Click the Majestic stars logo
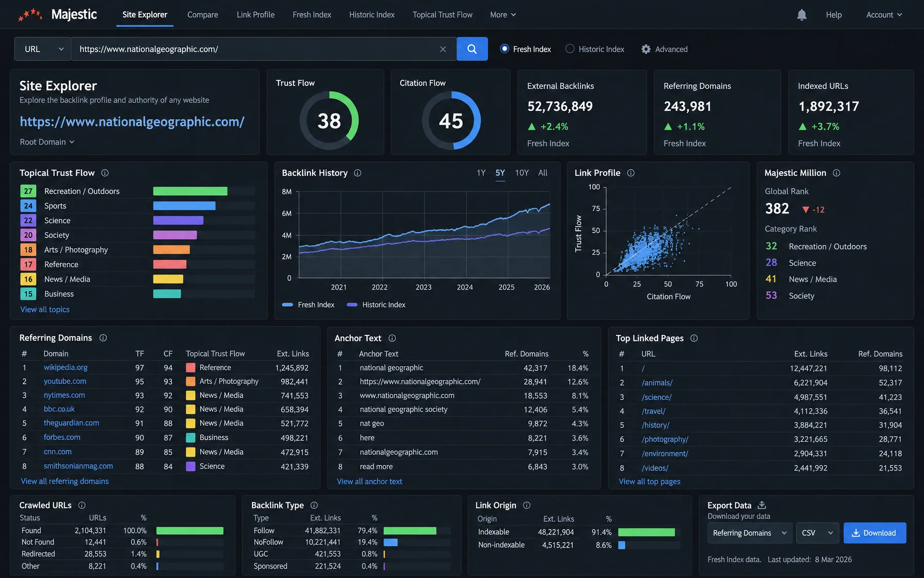The image size is (924, 578). [x=30, y=14]
